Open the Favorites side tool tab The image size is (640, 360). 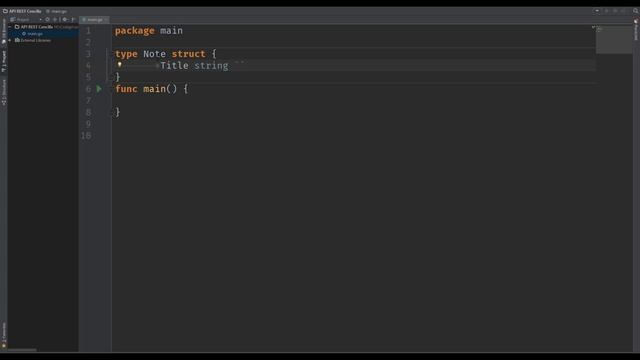[x=4, y=336]
